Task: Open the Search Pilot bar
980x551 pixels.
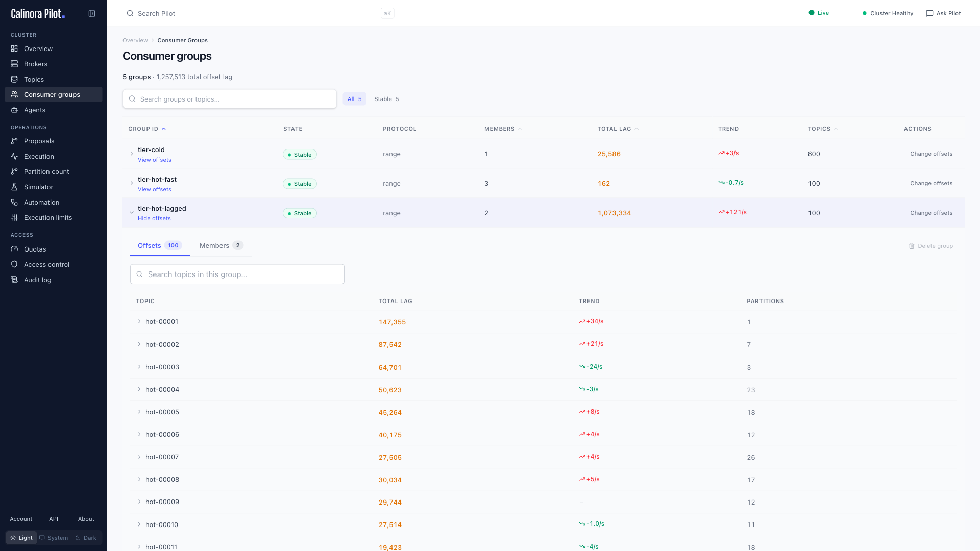Action: click(260, 13)
